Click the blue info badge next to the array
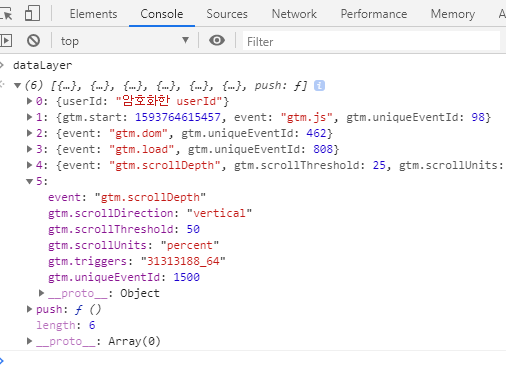Screen dimensions: 506x370 pos(319,86)
